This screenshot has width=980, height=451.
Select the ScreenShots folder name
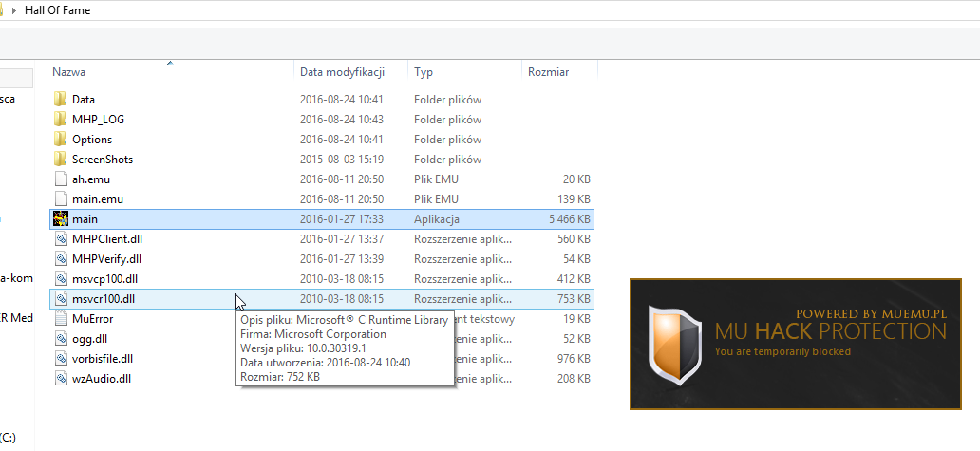coord(103,160)
